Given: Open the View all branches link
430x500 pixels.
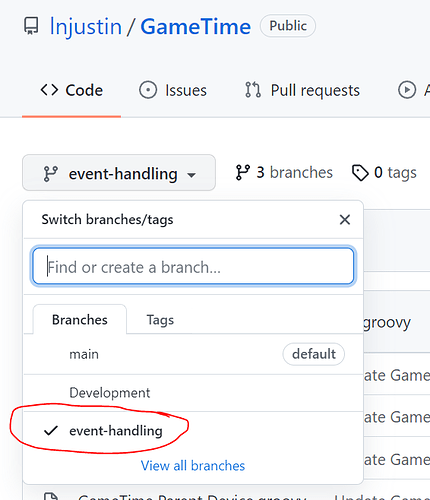Looking at the screenshot, I should [x=193, y=466].
